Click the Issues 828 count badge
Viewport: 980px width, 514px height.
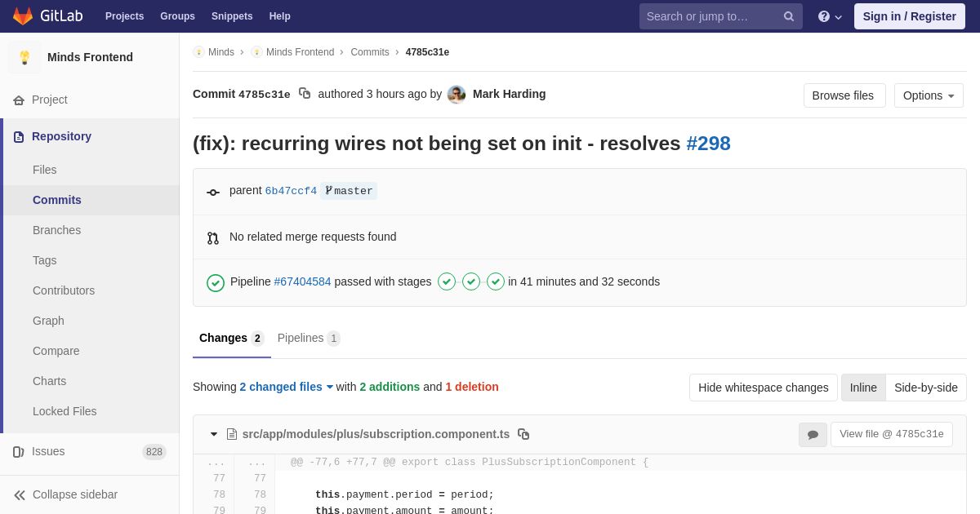[x=154, y=452]
